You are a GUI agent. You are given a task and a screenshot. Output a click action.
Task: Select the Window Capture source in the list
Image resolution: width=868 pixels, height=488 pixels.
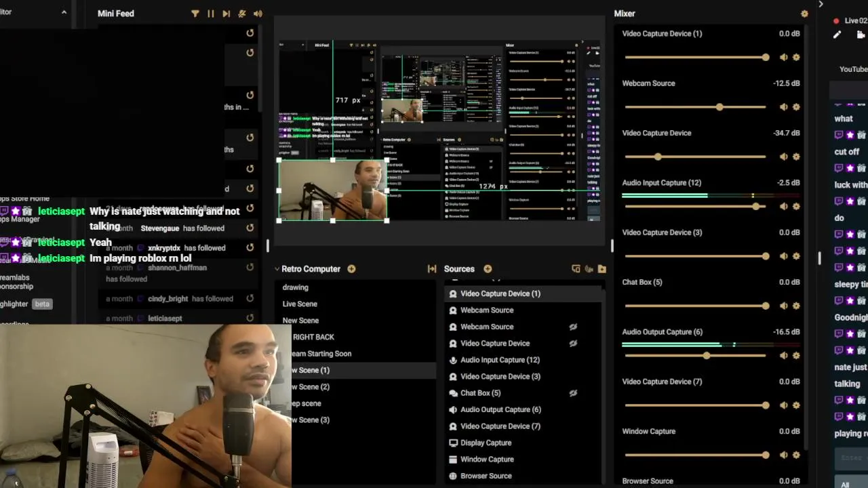(x=524, y=460)
